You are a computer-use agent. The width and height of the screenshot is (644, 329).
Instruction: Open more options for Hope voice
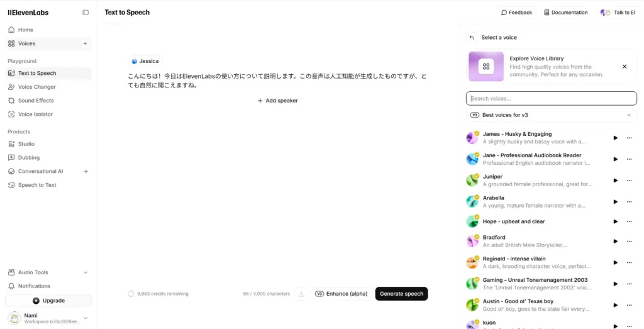629,221
